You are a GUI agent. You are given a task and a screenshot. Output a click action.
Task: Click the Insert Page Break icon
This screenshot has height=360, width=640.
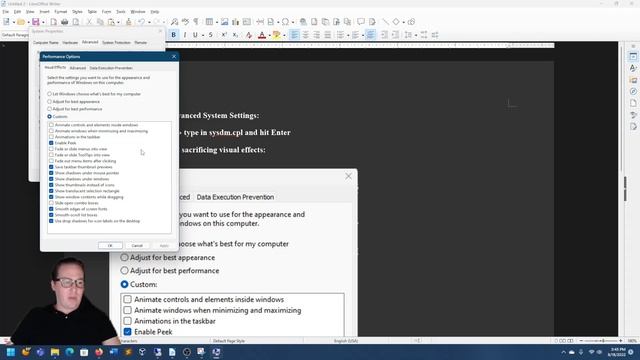pos(260,22)
